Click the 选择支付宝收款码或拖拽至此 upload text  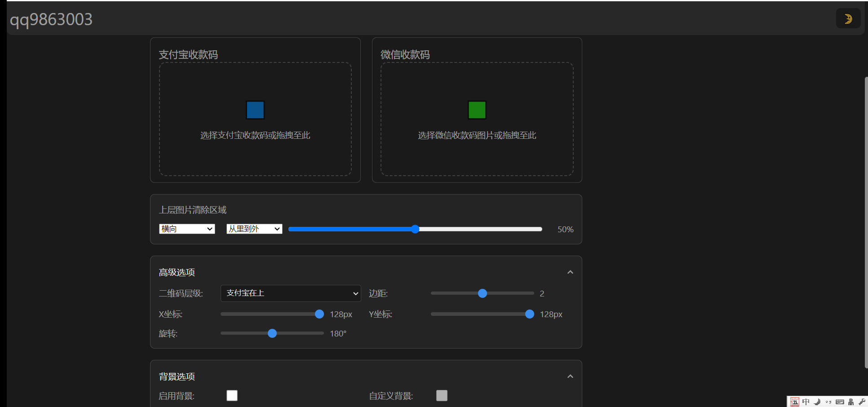point(255,136)
